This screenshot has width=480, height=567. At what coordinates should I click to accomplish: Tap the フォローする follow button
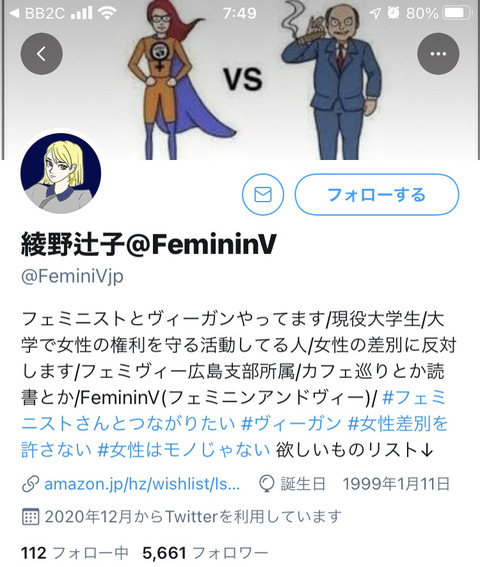click(377, 195)
